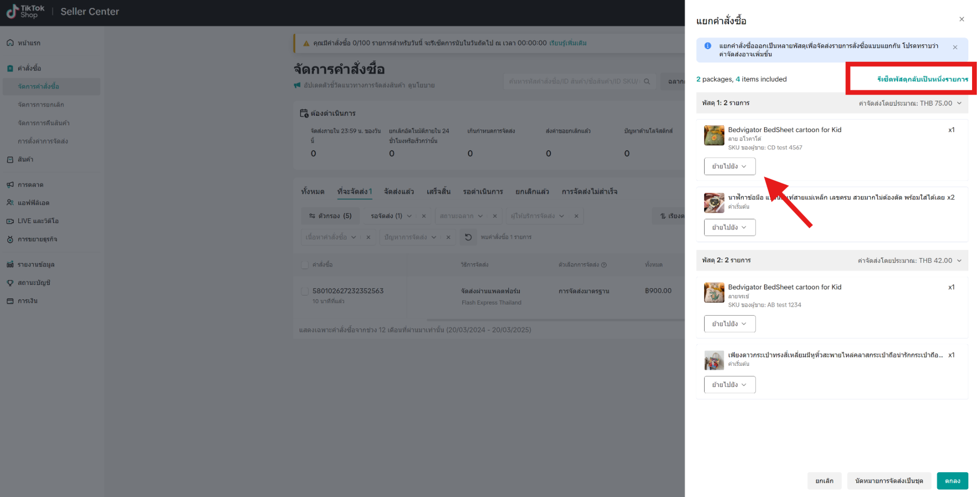
Task: Select the LIVE และวิดีโอ video icon
Action: pos(11,220)
